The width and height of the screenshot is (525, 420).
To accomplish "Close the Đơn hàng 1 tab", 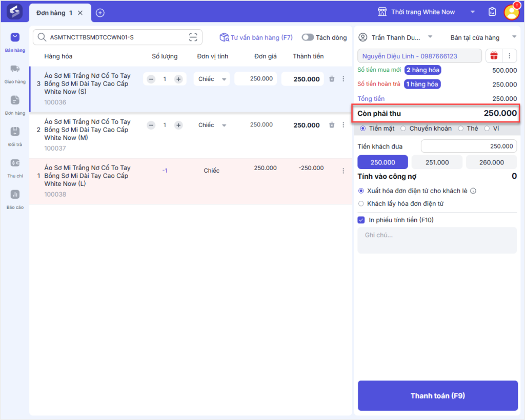I will pos(80,13).
